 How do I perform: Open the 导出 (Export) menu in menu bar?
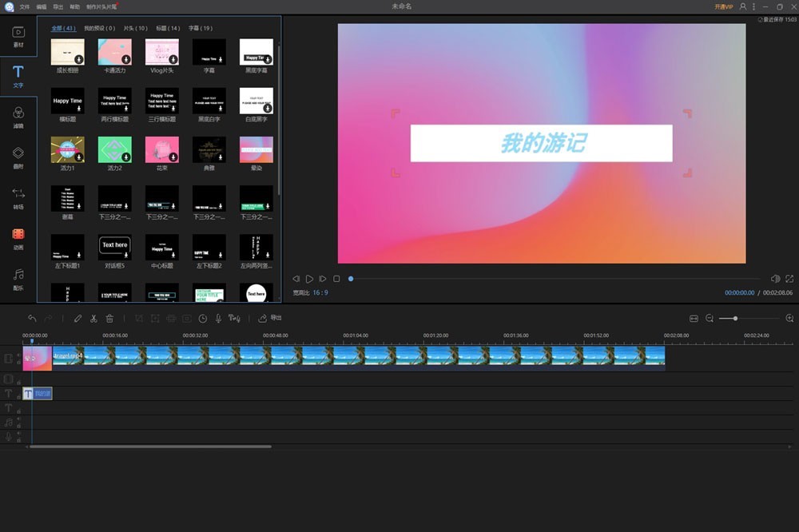pos(58,6)
